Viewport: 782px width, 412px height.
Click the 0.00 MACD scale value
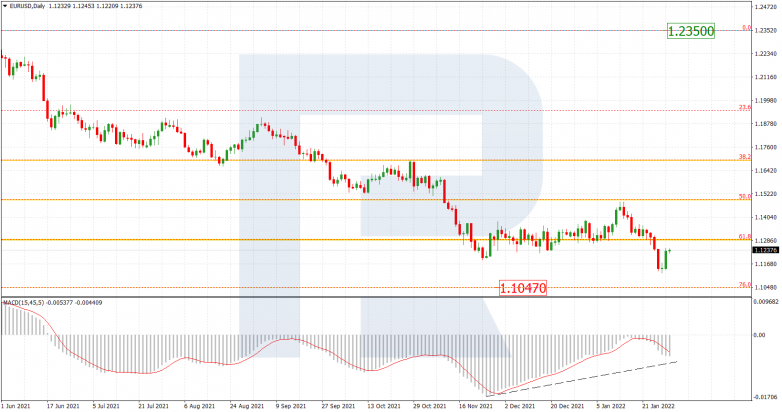pos(760,335)
